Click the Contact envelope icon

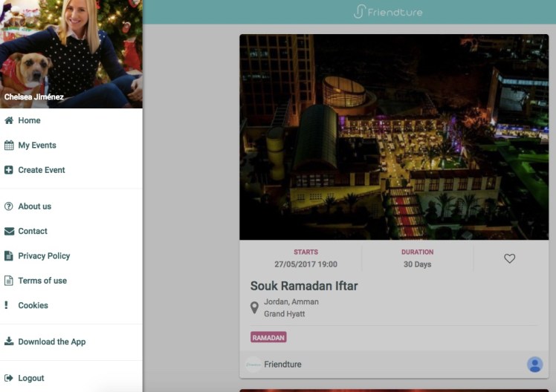[x=9, y=231]
